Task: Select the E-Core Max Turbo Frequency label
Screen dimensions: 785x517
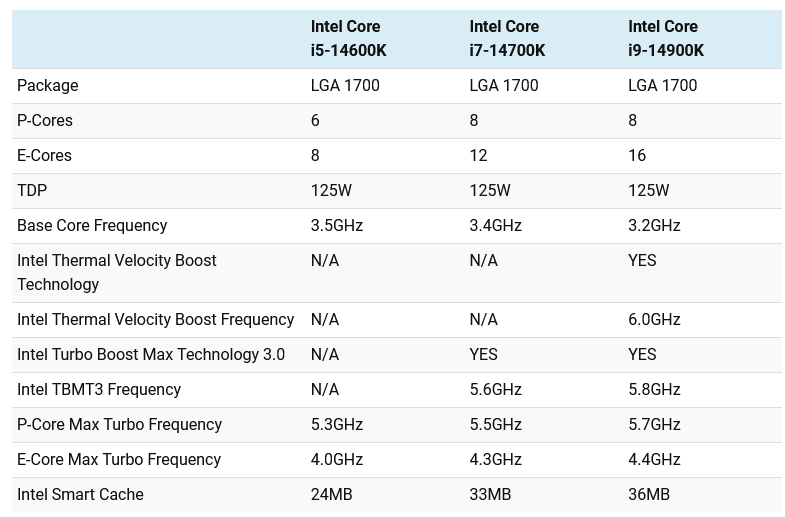Action: pos(119,460)
